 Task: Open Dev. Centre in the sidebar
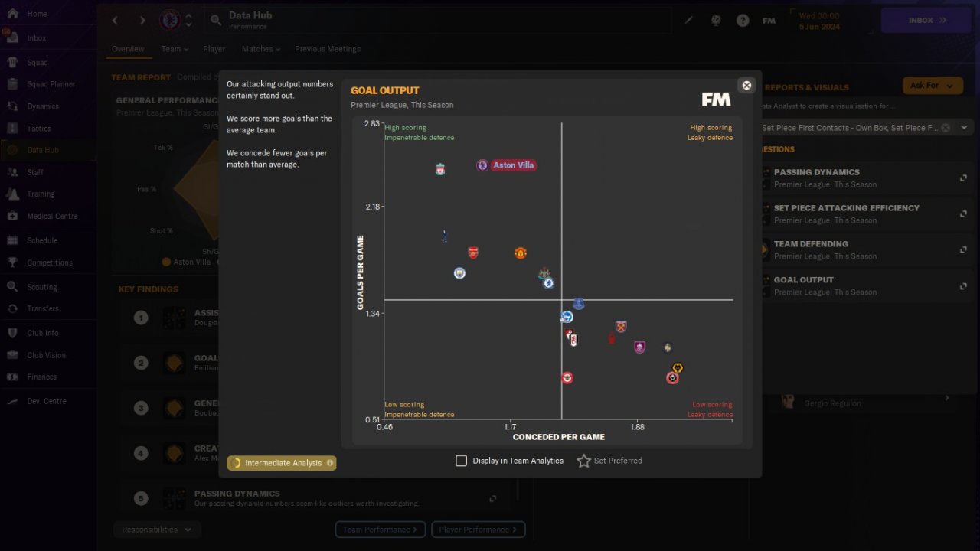point(47,401)
